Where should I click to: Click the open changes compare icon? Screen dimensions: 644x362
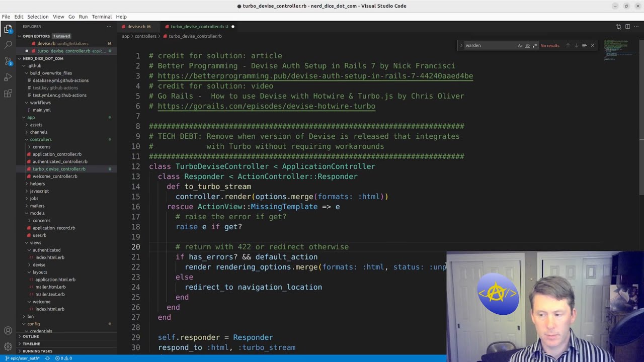(619, 27)
